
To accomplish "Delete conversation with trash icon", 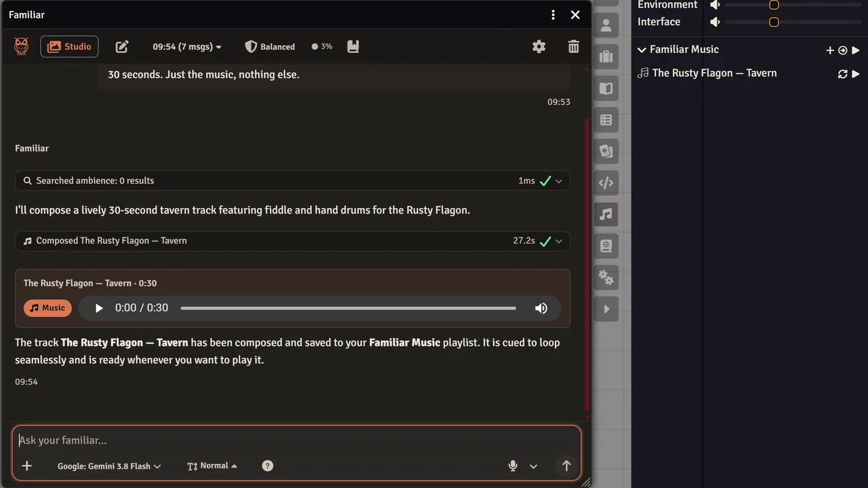I will pos(574,47).
